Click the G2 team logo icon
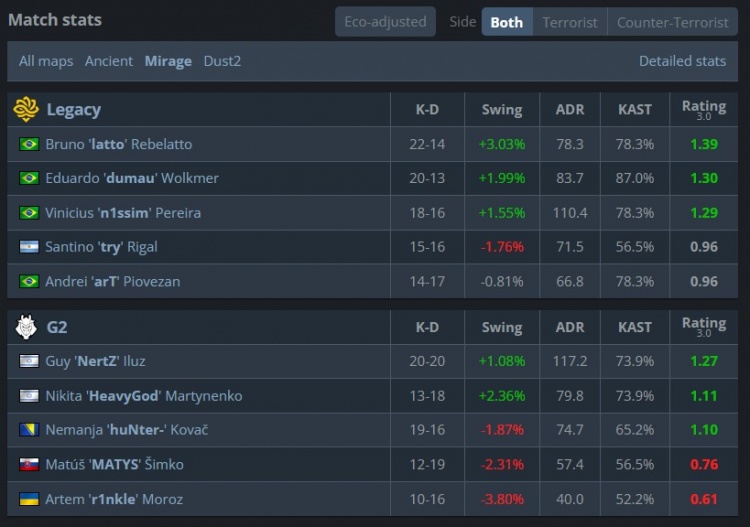The width and height of the screenshot is (750, 527). pos(26,327)
